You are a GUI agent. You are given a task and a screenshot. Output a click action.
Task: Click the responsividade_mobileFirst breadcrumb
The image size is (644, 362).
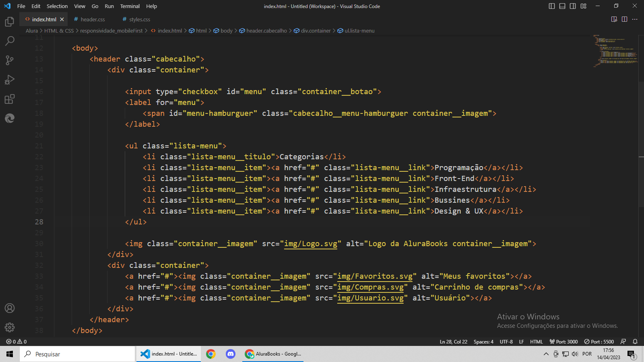coord(111,31)
